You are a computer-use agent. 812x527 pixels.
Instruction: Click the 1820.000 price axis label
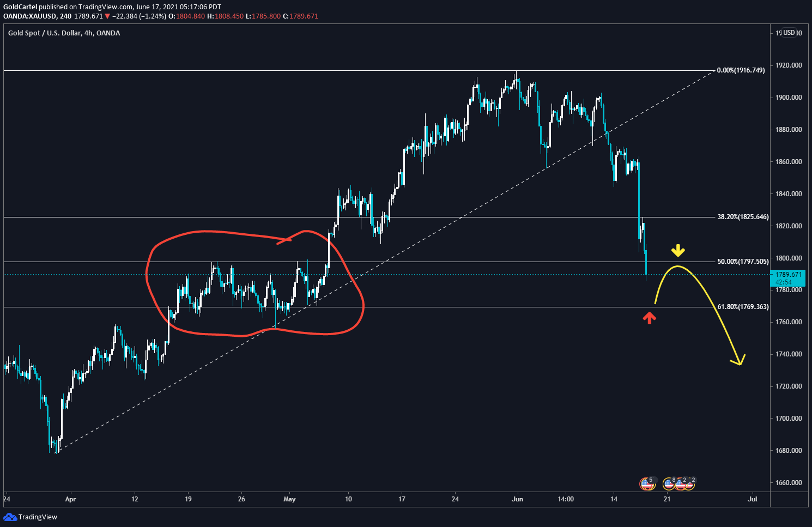tap(789, 226)
